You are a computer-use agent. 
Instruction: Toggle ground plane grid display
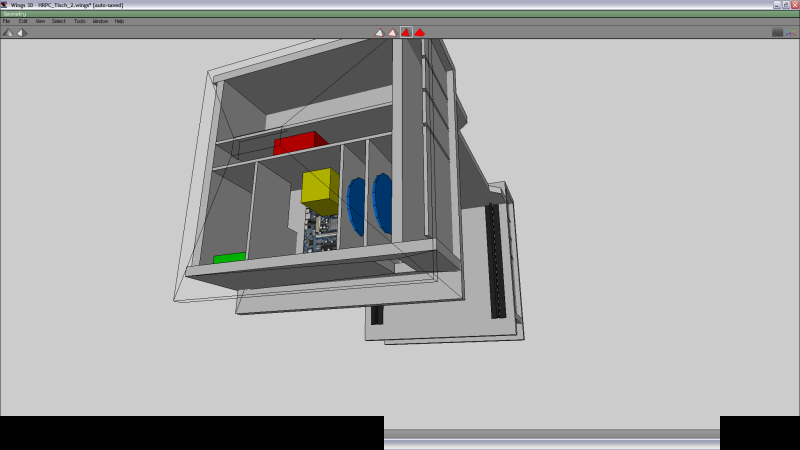[x=777, y=32]
